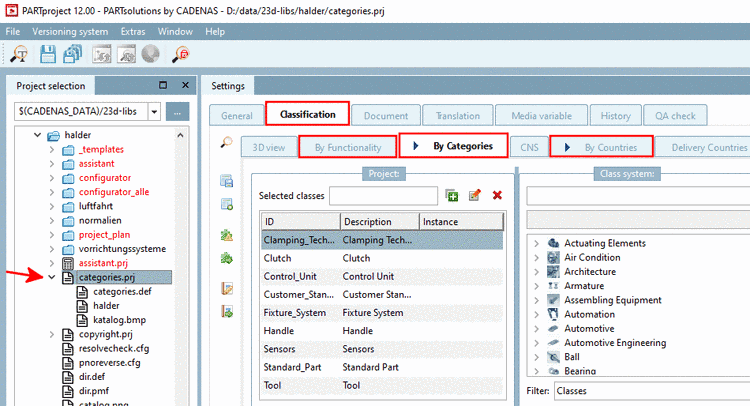Click the Selected classes input field

point(384,196)
